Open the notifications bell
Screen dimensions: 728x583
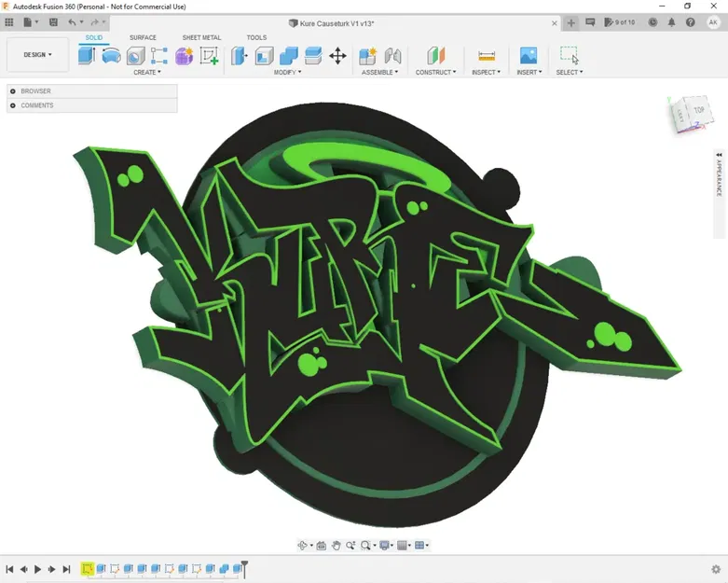point(671,21)
